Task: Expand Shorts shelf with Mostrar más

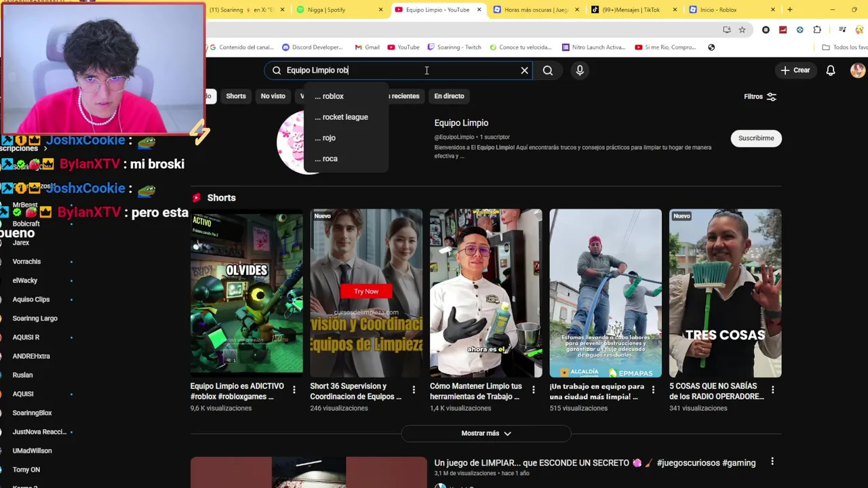Action: point(486,433)
